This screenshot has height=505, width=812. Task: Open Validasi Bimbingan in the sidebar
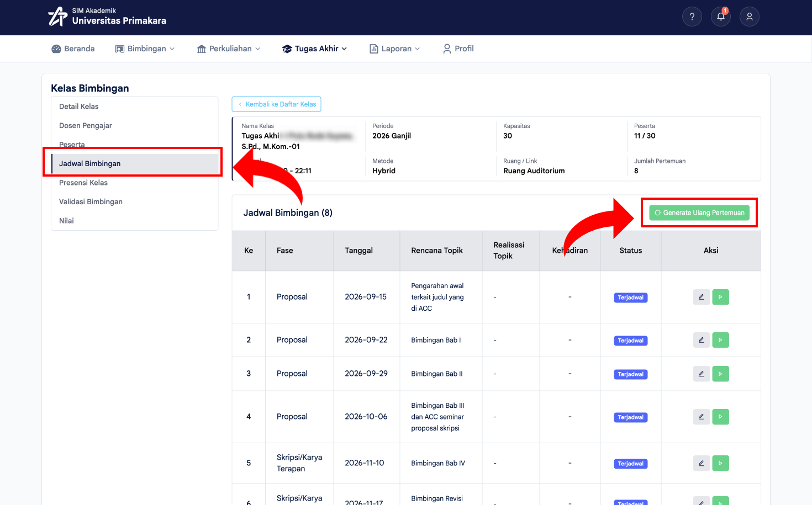point(135,202)
